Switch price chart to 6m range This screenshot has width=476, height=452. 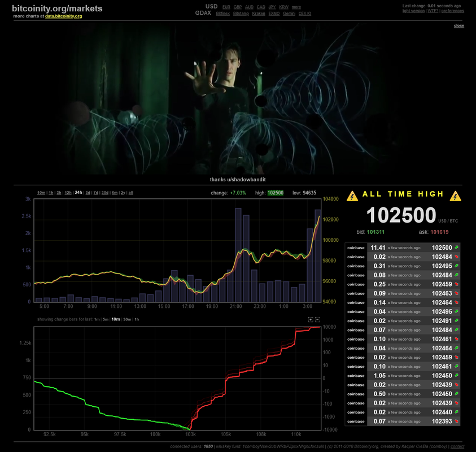(x=115, y=193)
